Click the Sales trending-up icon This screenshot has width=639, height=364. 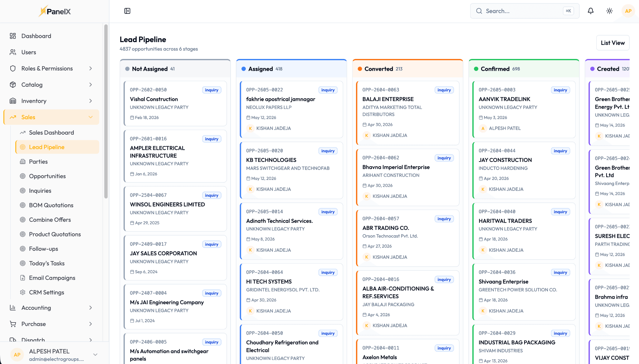pos(13,117)
